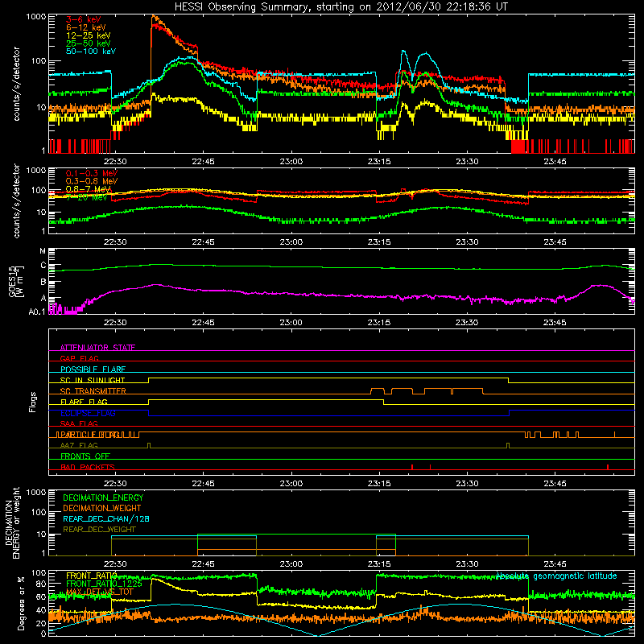Click the 0.3-0.8 MeV legend label
The height and width of the screenshot is (644, 644).
(x=92, y=181)
